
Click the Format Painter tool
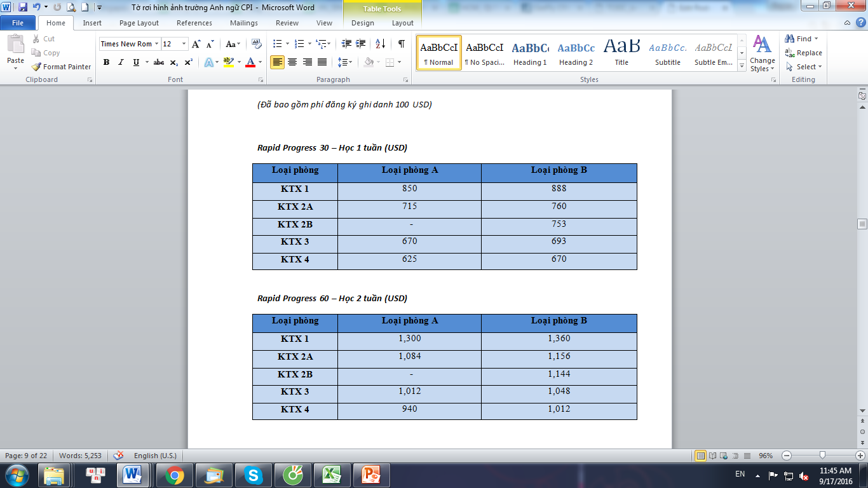click(62, 67)
